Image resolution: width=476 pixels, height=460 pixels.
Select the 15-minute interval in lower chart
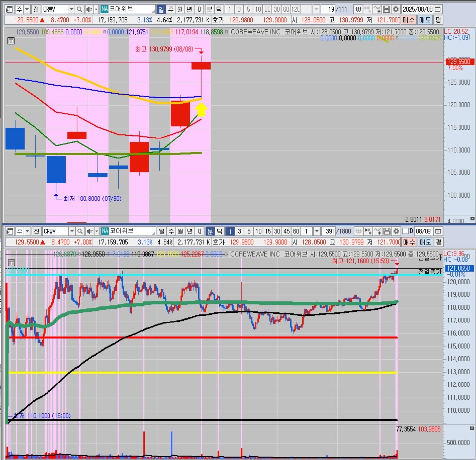(x=268, y=231)
